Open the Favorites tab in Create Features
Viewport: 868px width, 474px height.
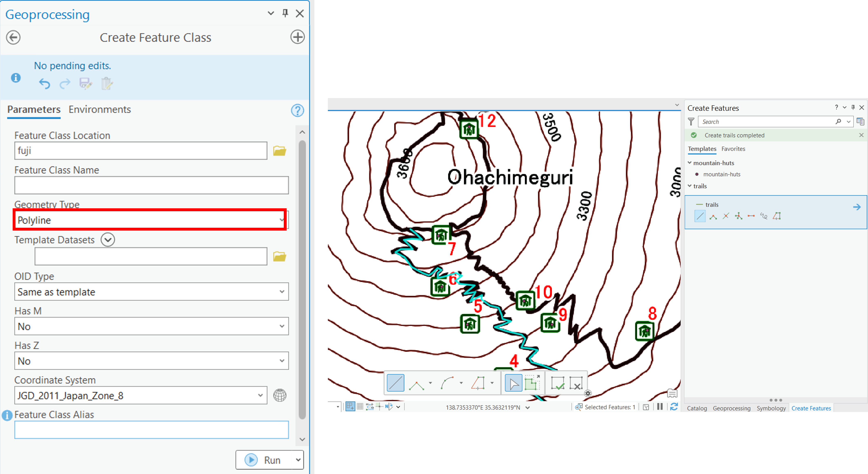coord(733,149)
